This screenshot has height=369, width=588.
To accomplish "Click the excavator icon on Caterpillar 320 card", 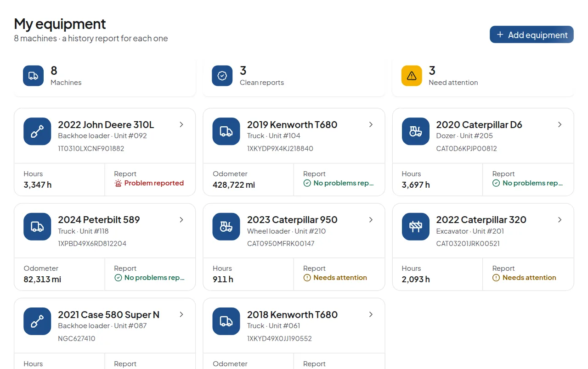I will pyautogui.click(x=415, y=227).
